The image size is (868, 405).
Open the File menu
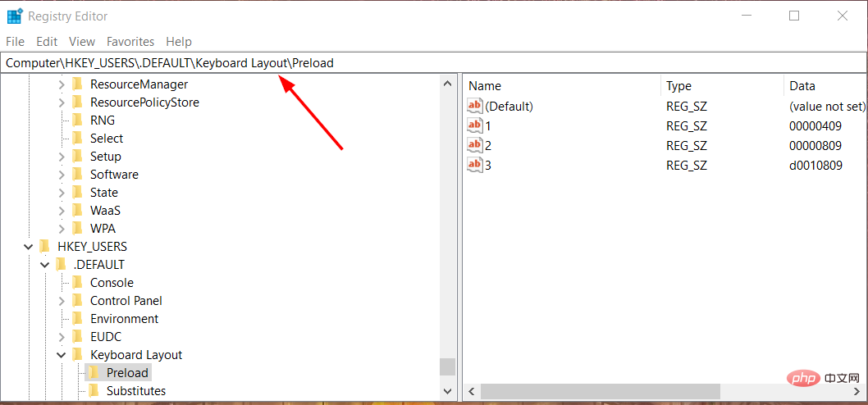pos(15,42)
